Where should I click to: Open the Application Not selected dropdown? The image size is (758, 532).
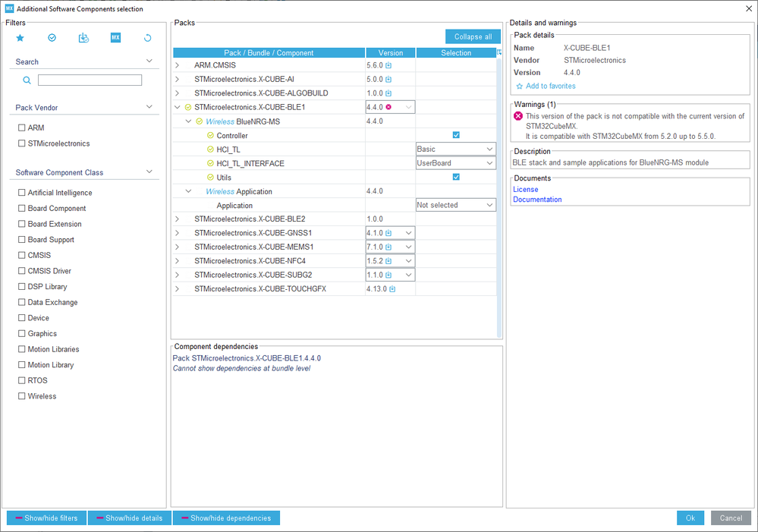(456, 205)
